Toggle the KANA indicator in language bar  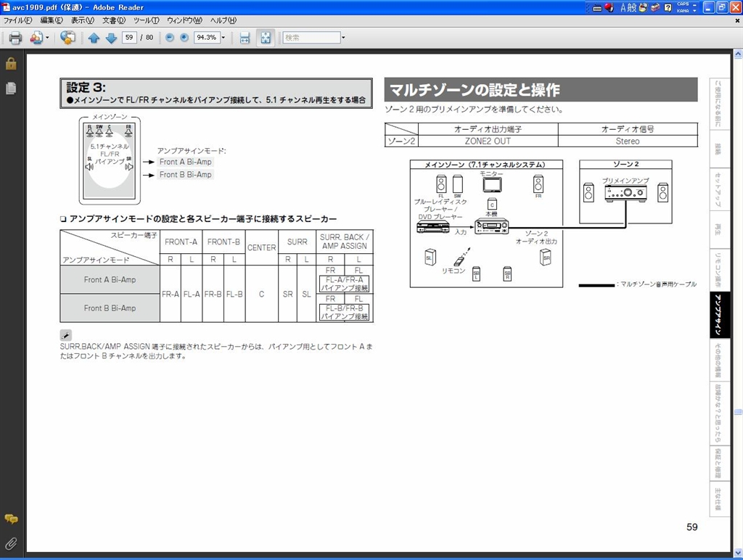coord(683,10)
